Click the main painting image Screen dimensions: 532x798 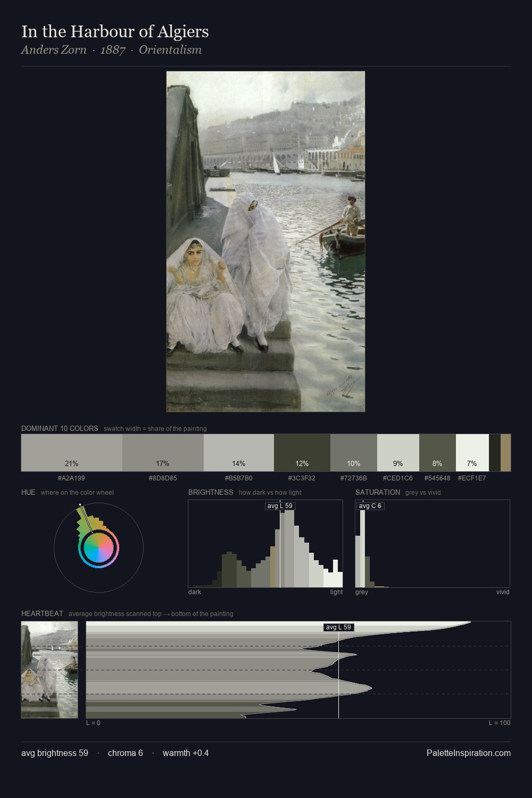[x=265, y=242]
